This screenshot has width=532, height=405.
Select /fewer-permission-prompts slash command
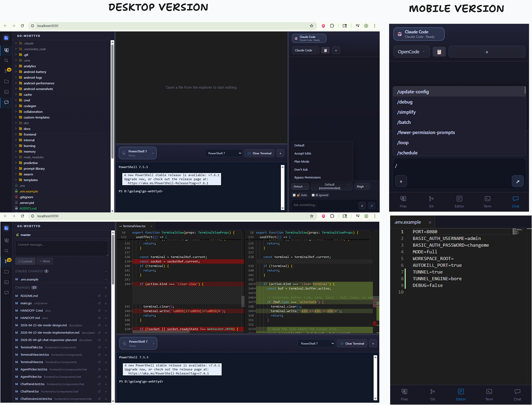pos(458,132)
